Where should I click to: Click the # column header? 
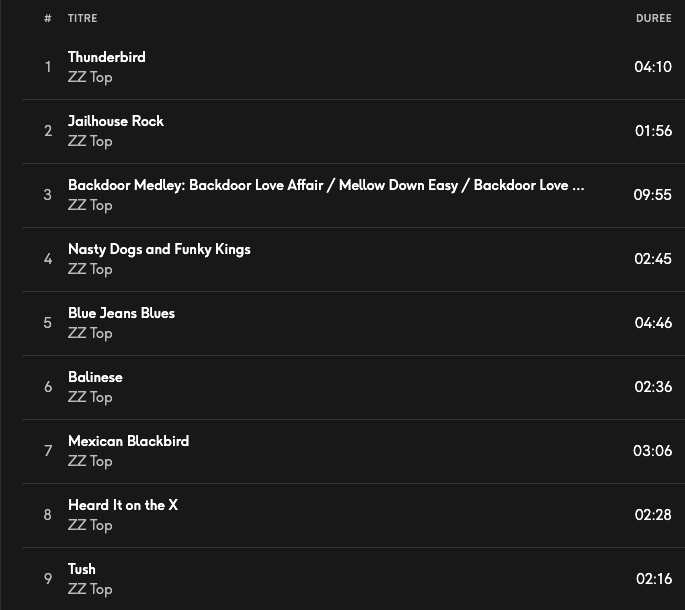(48, 18)
